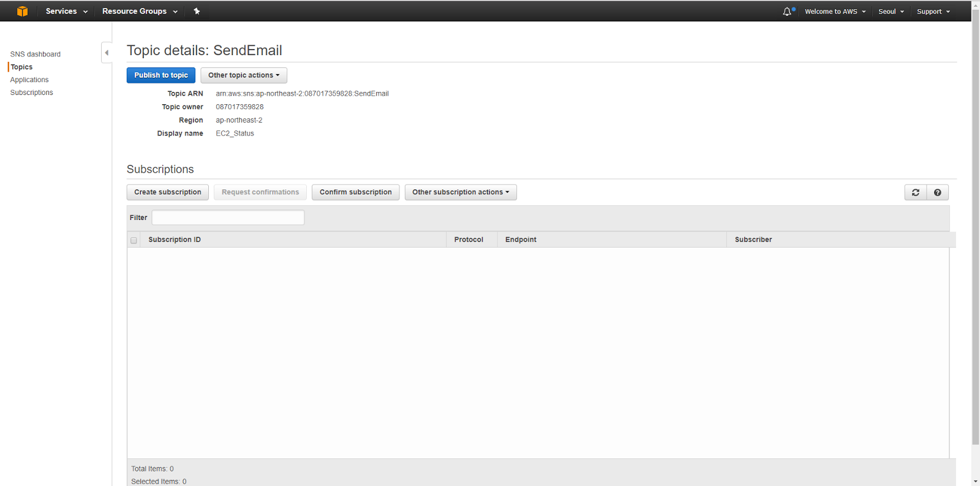Expand Other topic actions dropdown
Screen dimensions: 980x486
click(x=244, y=75)
